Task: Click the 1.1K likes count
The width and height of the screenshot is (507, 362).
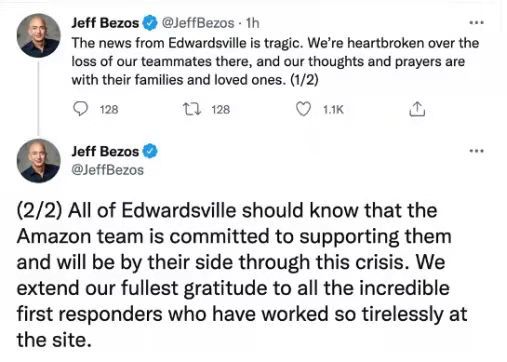Action: click(x=333, y=109)
